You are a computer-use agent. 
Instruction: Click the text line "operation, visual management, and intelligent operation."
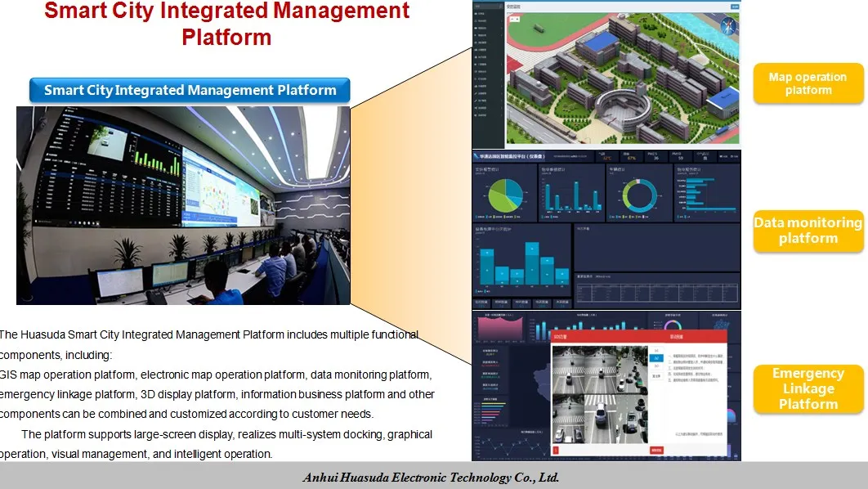(136, 454)
